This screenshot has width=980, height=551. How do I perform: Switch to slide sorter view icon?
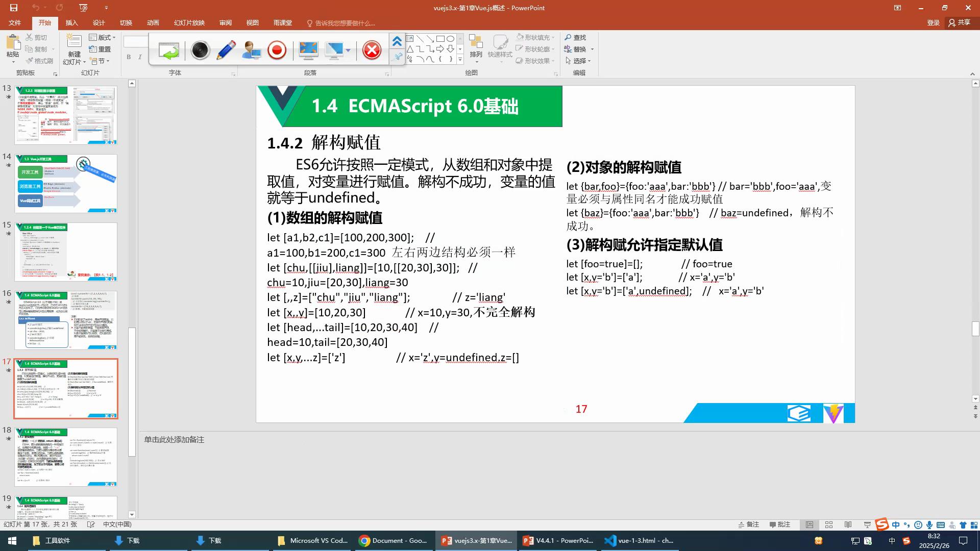coord(829,524)
